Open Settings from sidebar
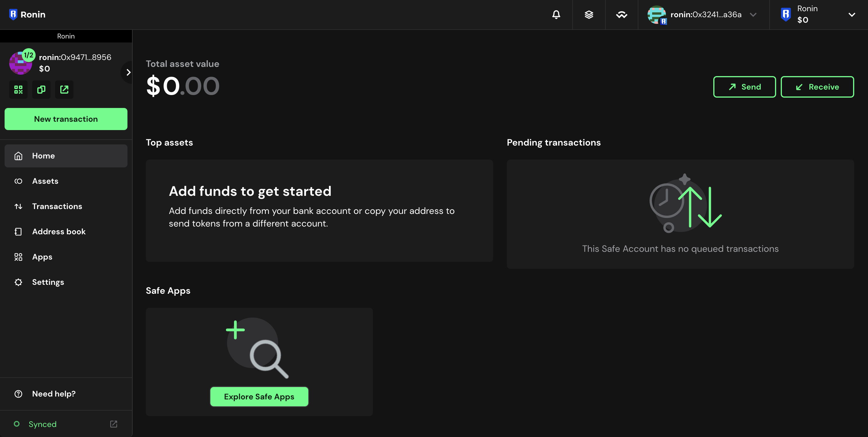Viewport: 868px width, 437px height. (x=66, y=282)
